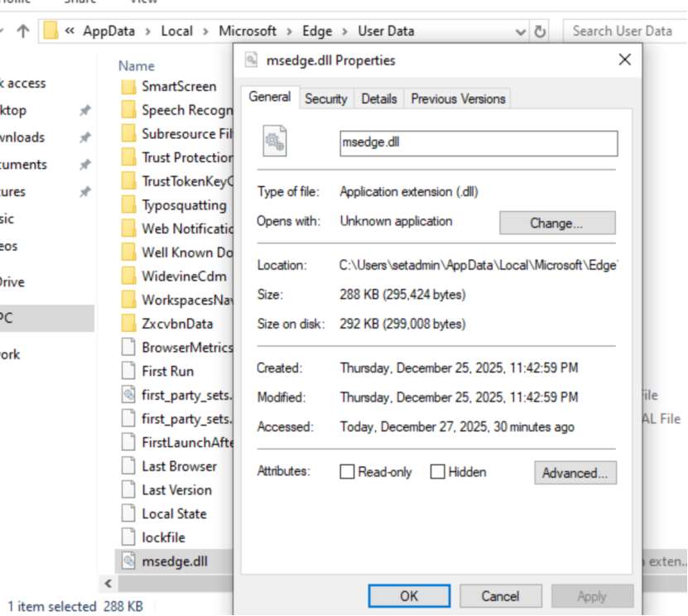Click the filename text field

click(479, 142)
